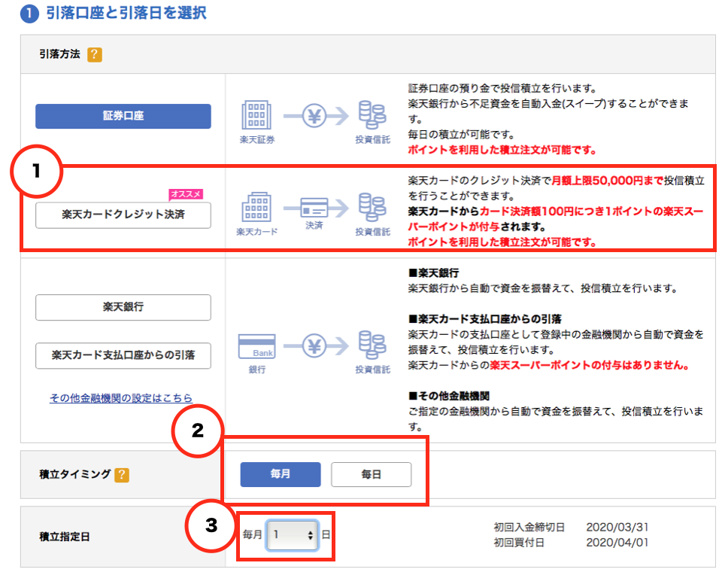Click the Bank card icon labeled 銀行
This screenshot has width=728, height=572.
(x=256, y=347)
